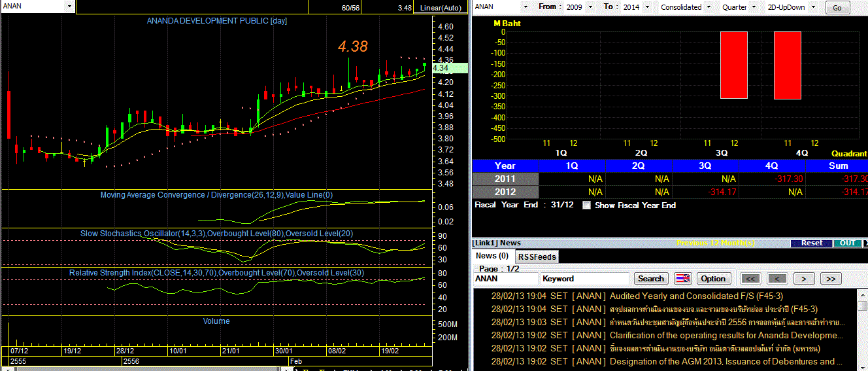Go to first news page with << button
This screenshot has height=371, width=868.
tap(751, 278)
